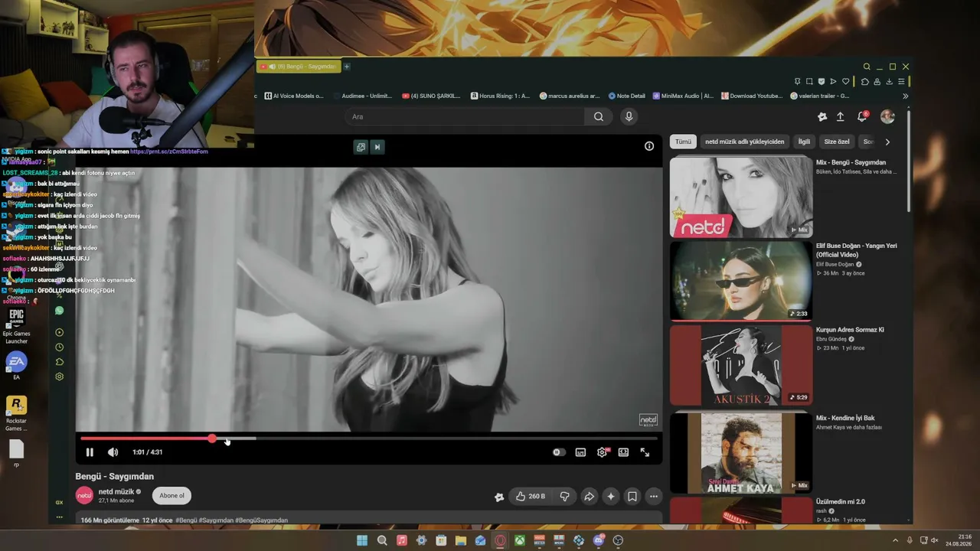The width and height of the screenshot is (980, 551).
Task: Select the İlgili filter chip
Action: click(x=804, y=142)
